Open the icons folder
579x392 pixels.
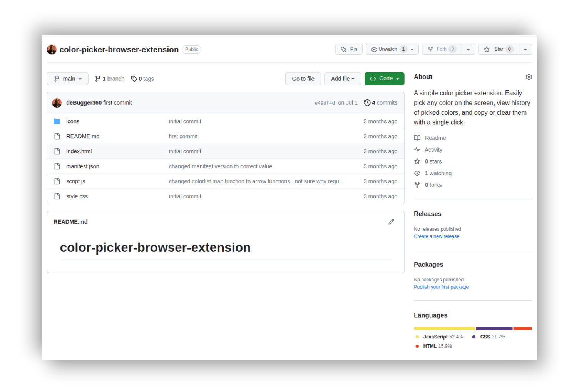click(73, 121)
